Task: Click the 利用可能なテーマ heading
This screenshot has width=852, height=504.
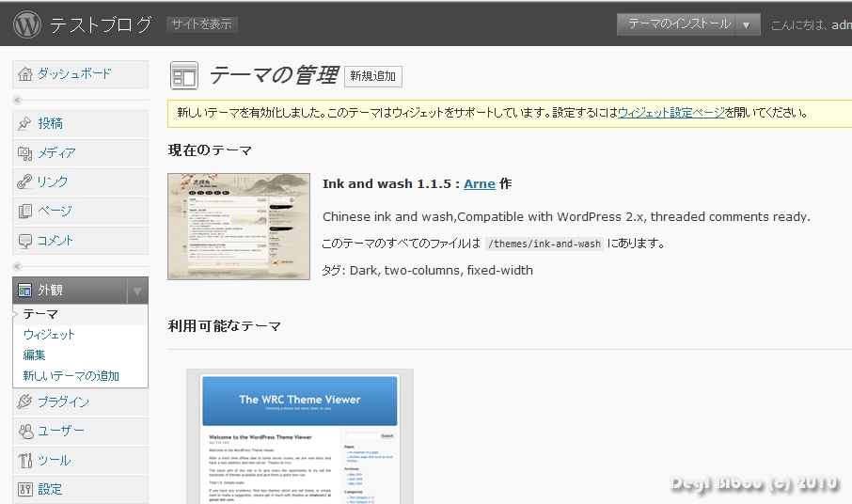Action: 224,326
